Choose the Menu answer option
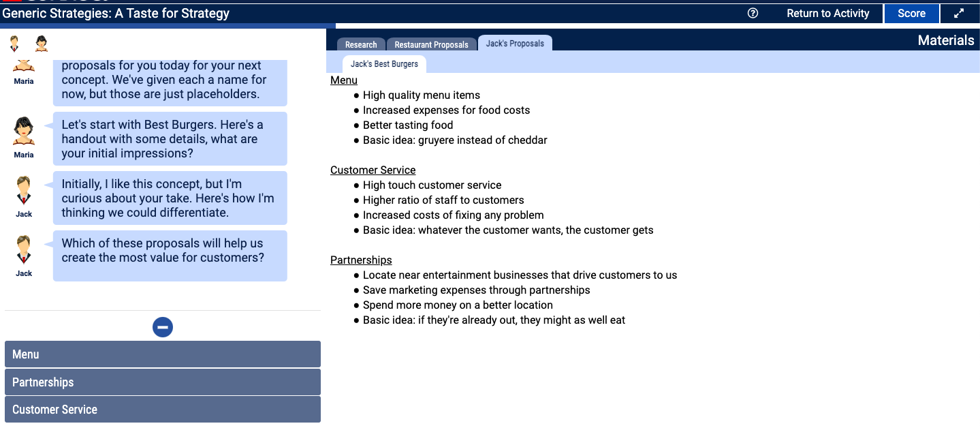The width and height of the screenshot is (980, 428). point(163,354)
